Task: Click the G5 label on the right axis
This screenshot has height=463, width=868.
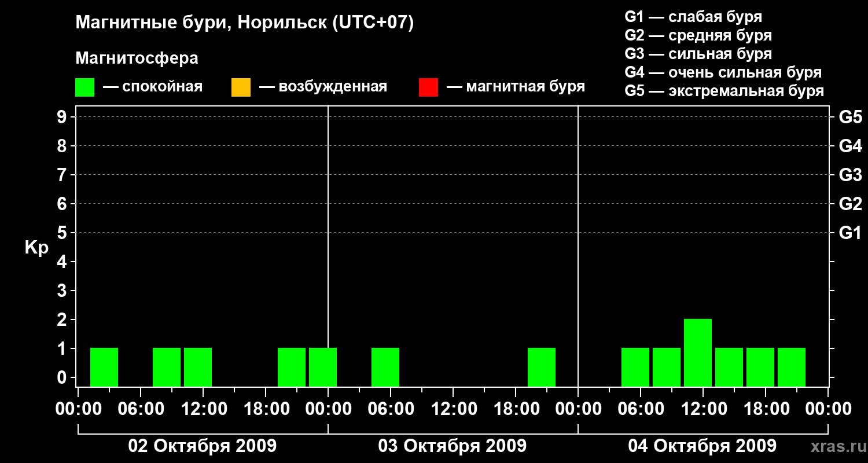Action: (851, 117)
